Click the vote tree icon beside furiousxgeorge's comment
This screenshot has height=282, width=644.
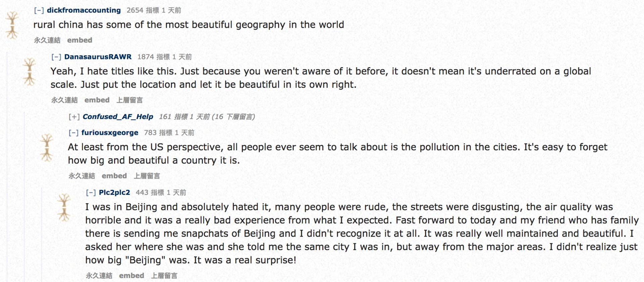coord(47,147)
